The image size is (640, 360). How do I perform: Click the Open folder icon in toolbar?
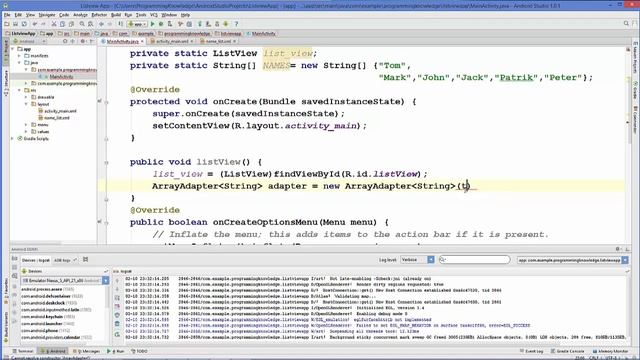7,24
